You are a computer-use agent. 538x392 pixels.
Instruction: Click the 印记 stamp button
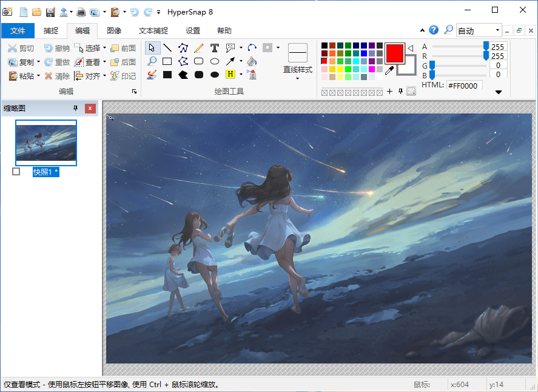click(x=123, y=76)
